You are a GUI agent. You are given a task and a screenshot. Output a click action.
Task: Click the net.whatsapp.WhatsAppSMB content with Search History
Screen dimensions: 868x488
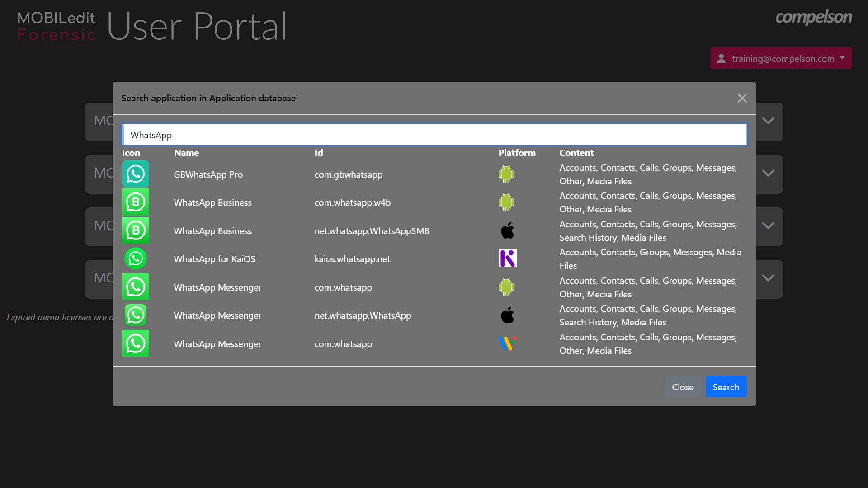tap(648, 231)
